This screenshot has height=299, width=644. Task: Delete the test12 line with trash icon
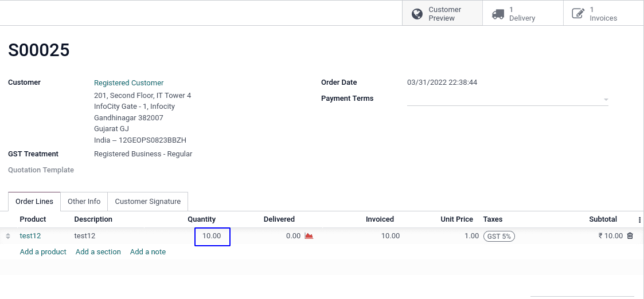[x=630, y=236]
